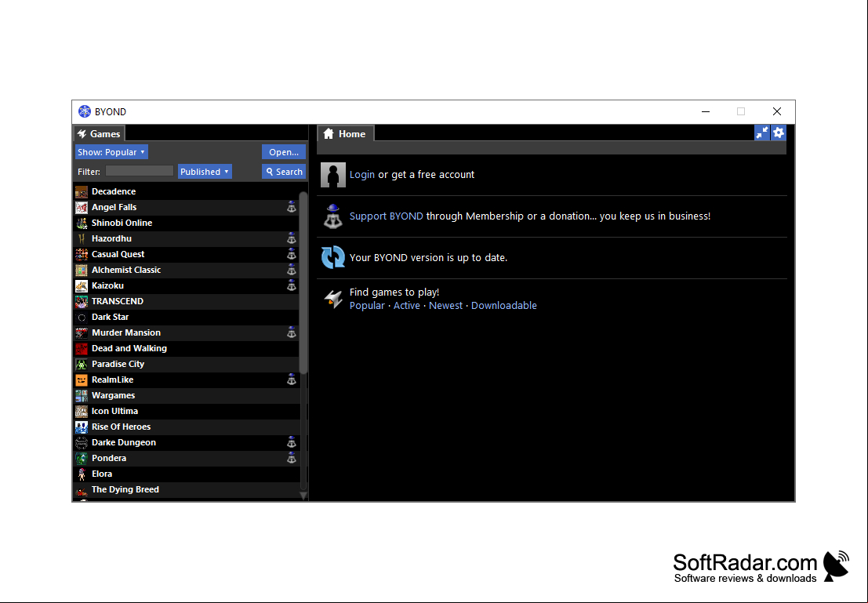Click membership badge next to Kaizoku
This screenshot has height=603, width=868.
point(291,285)
